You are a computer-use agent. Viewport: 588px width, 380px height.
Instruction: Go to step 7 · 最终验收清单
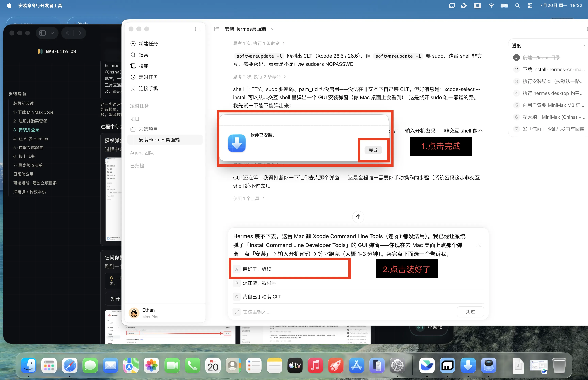28,165
